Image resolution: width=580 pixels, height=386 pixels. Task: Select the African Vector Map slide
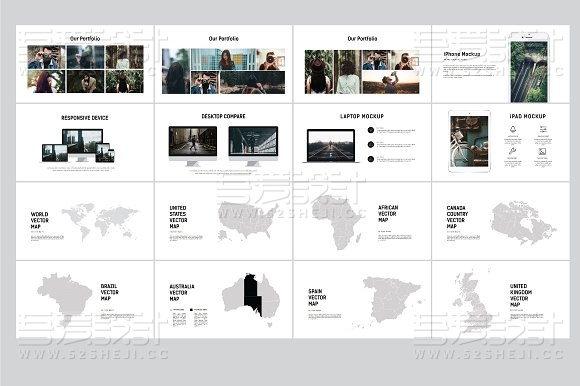click(x=362, y=221)
